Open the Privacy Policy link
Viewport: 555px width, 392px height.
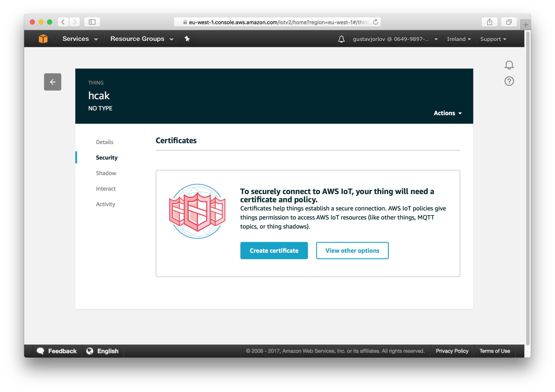click(x=452, y=351)
